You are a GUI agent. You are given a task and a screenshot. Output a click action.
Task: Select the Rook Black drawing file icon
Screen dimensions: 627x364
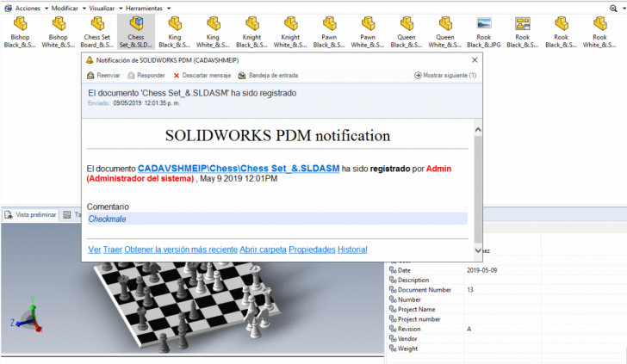(x=522, y=24)
